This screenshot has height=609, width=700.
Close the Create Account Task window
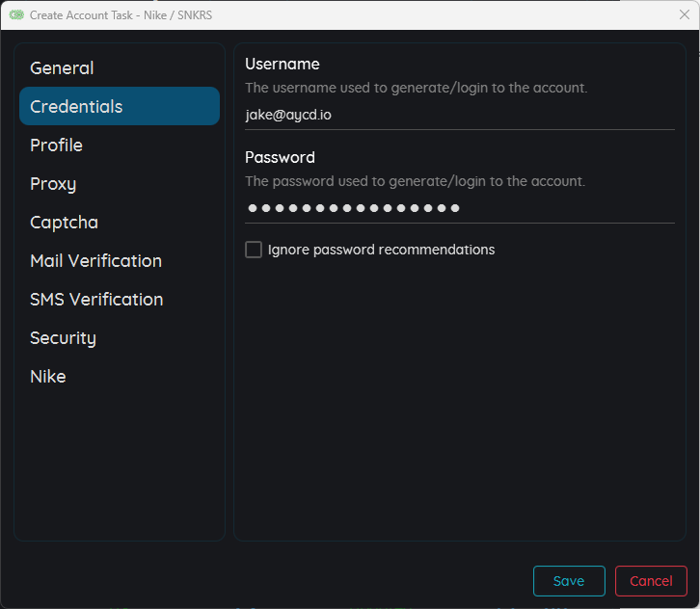(x=684, y=14)
